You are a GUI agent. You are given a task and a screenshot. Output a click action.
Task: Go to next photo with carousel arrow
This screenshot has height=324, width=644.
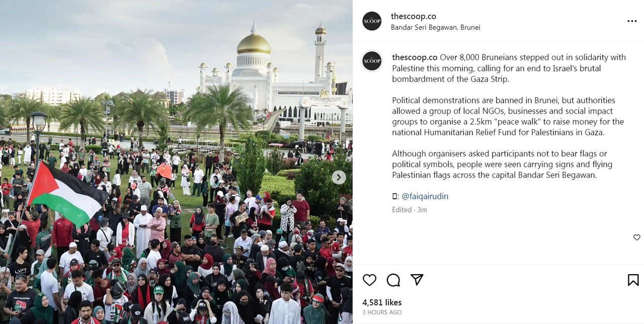click(339, 177)
